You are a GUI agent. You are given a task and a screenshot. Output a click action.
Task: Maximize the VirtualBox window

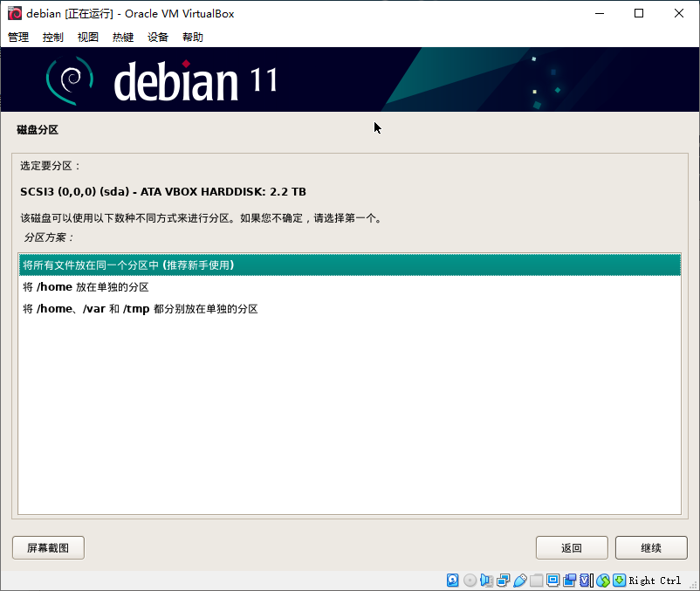pyautogui.click(x=639, y=13)
